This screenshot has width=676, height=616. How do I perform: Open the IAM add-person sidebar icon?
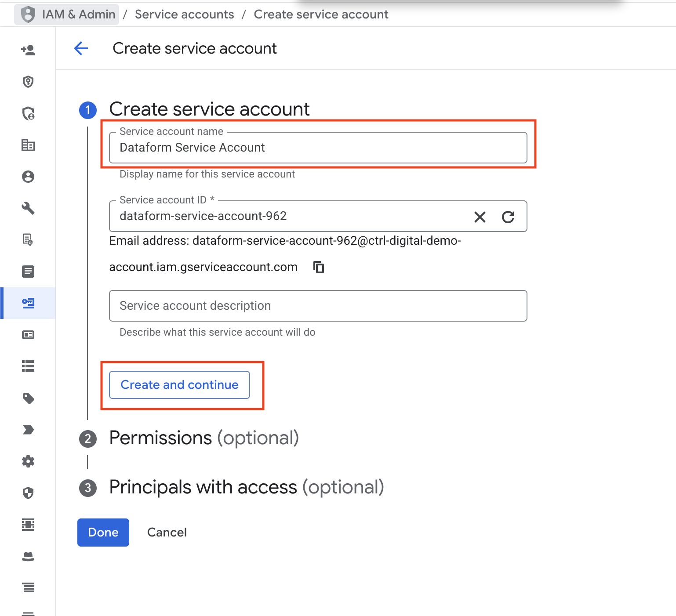click(x=28, y=50)
